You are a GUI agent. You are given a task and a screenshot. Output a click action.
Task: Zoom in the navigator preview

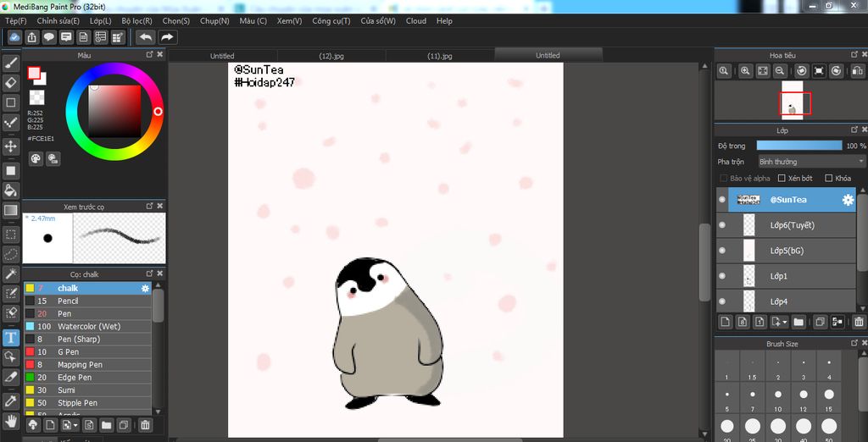(x=745, y=70)
